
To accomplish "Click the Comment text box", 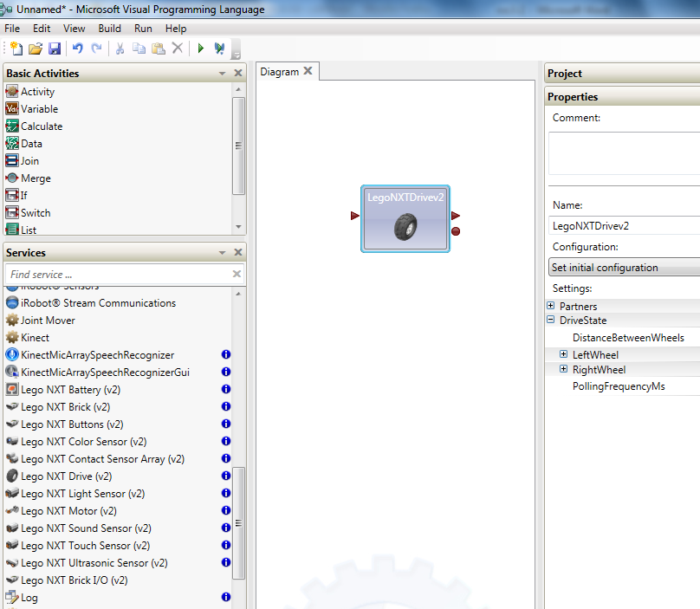I will click(624, 153).
